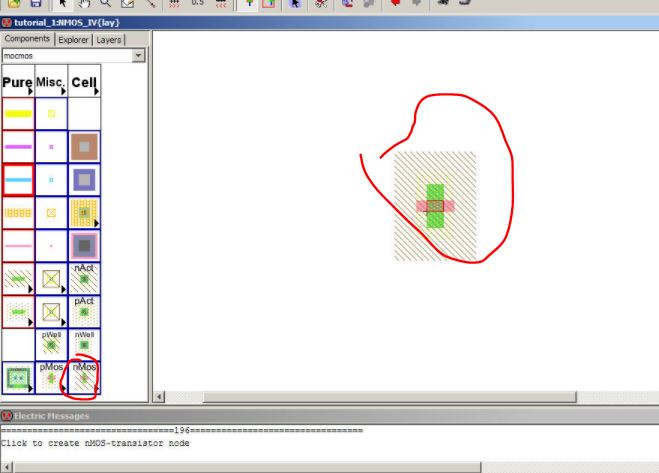Viewport: 659px width, 473px height.
Task: Expand the Cell dropdown in palette
Action: click(x=84, y=81)
